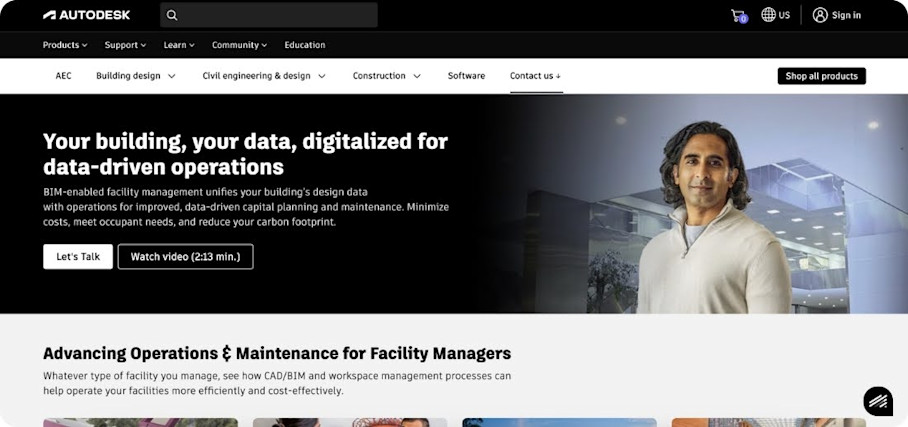This screenshot has width=908, height=427.
Task: Expand the Community menu
Action: point(239,45)
